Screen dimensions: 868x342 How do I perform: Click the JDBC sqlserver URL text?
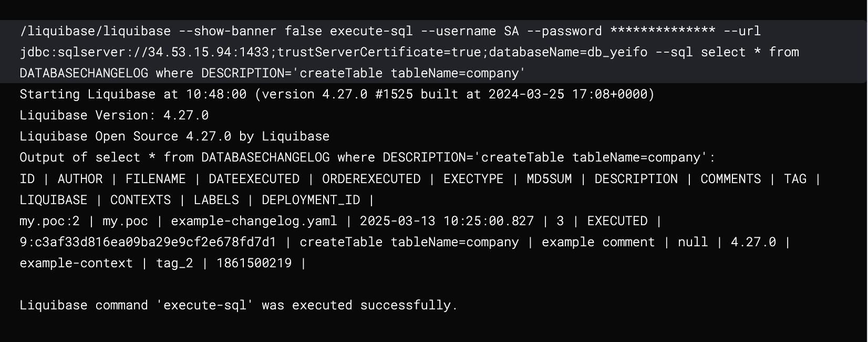tap(333, 52)
